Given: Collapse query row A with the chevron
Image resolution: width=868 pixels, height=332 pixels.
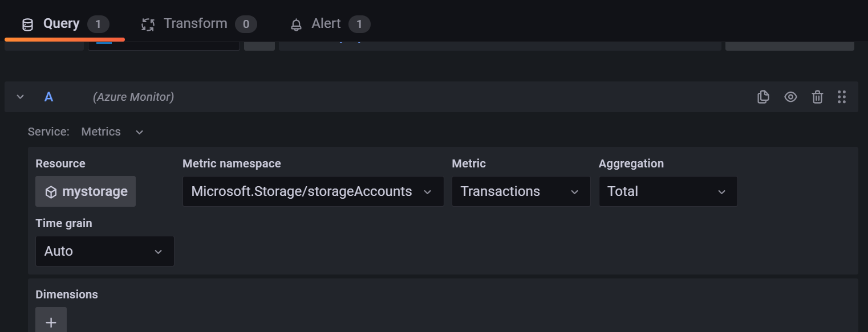Looking at the screenshot, I should tap(20, 97).
